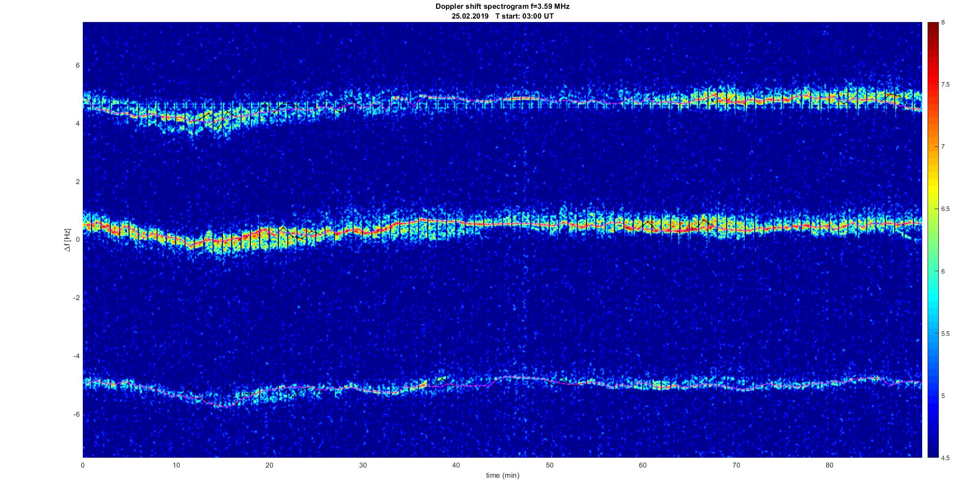Screen dimensions: 980x491
Task: Click the x-axis tick label "50"
Action: click(x=549, y=466)
